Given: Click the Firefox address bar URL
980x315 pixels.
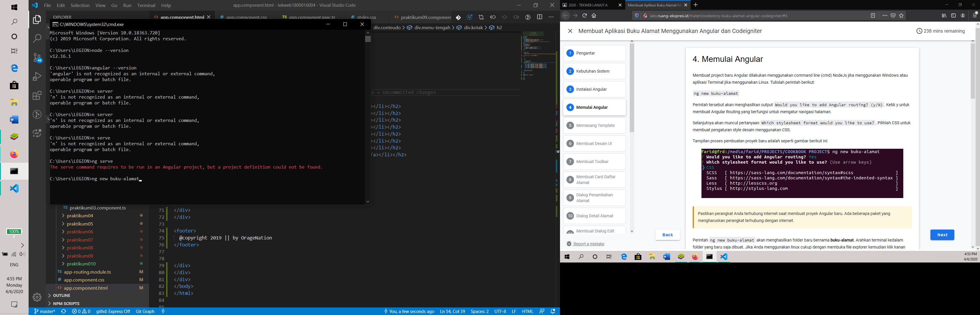Looking at the screenshot, I should [x=718, y=15].
